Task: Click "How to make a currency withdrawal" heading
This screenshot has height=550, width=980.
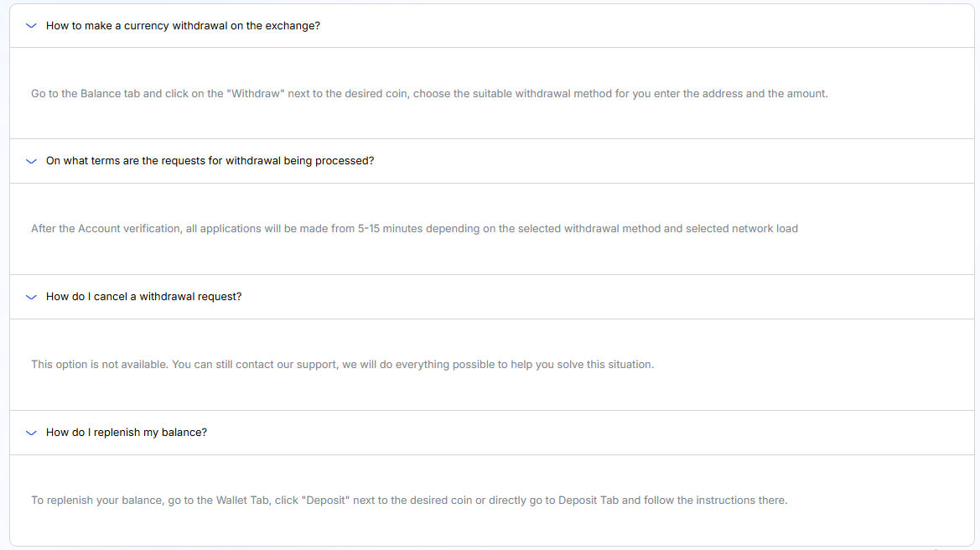Action: pos(183,26)
